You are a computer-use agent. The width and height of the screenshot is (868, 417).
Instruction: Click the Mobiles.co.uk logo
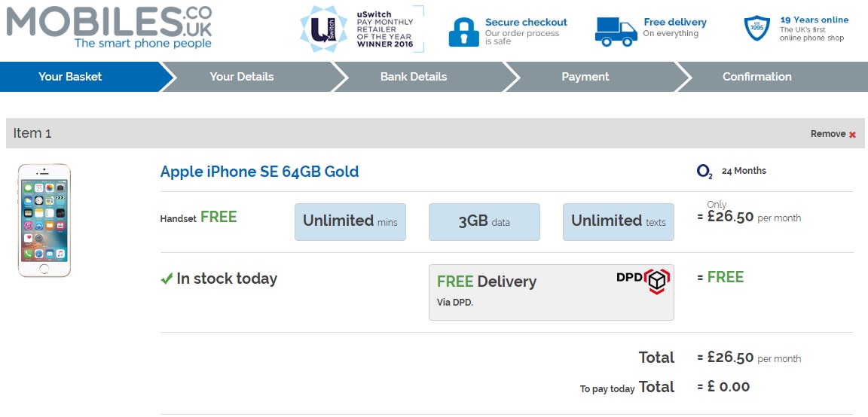109,27
